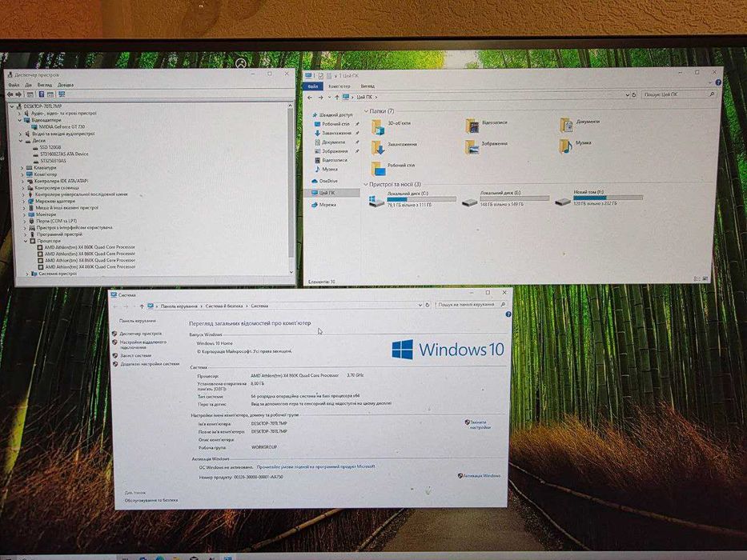Click Explorer Help question mark icon
This screenshot has height=560, width=747.
(x=718, y=82)
